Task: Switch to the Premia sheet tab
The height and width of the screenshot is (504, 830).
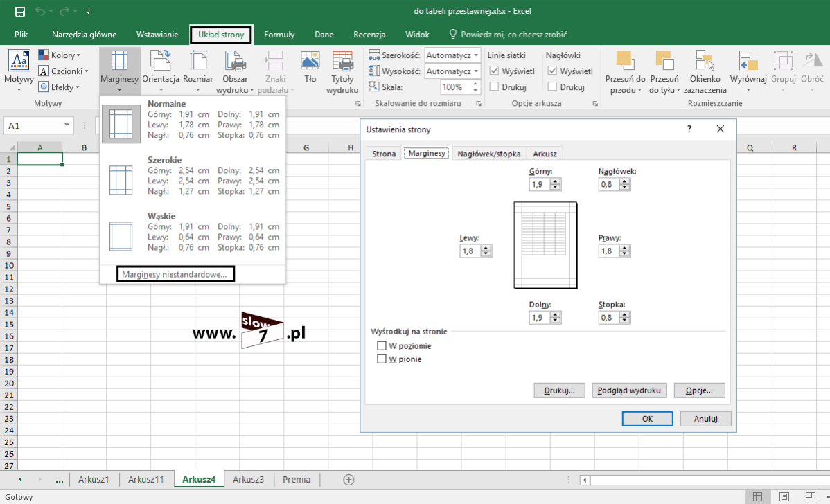Action: 297,479
